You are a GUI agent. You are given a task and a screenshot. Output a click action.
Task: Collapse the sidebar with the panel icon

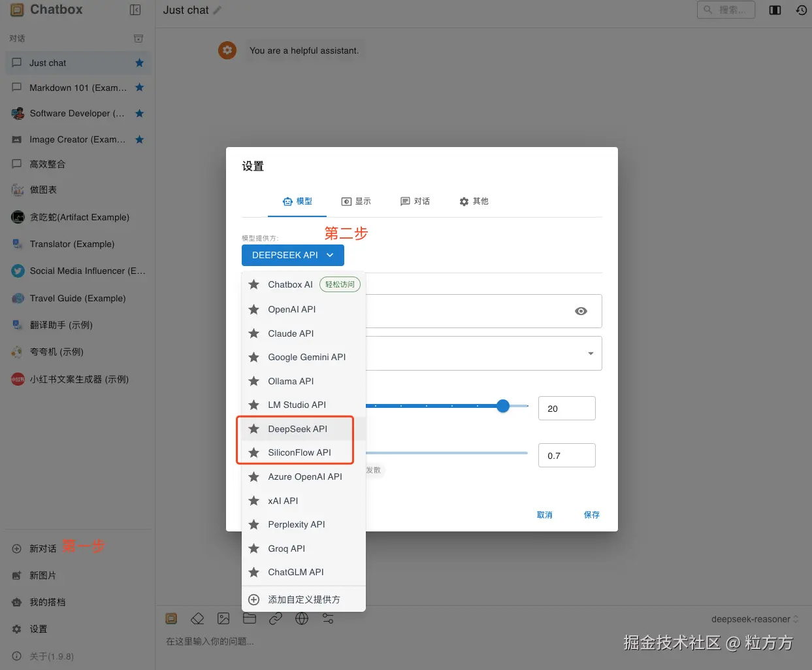pyautogui.click(x=135, y=10)
